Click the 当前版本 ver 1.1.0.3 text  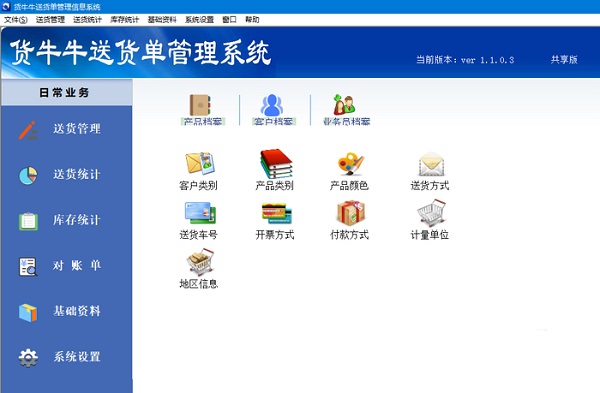pos(465,60)
